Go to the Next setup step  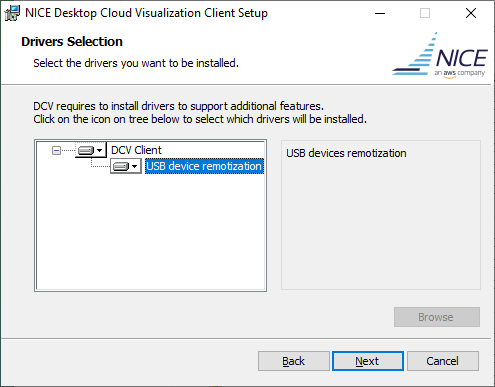pyautogui.click(x=368, y=361)
